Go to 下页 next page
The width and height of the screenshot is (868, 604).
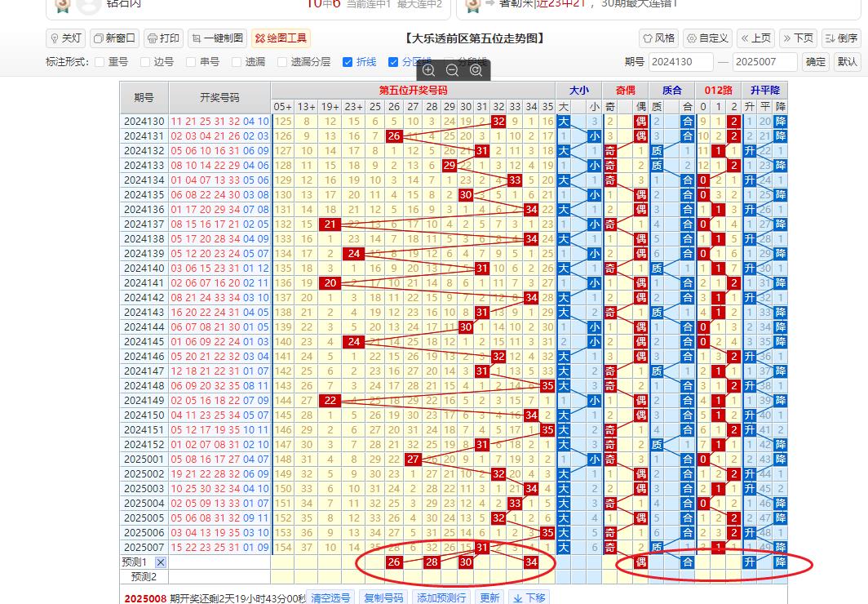tap(798, 38)
